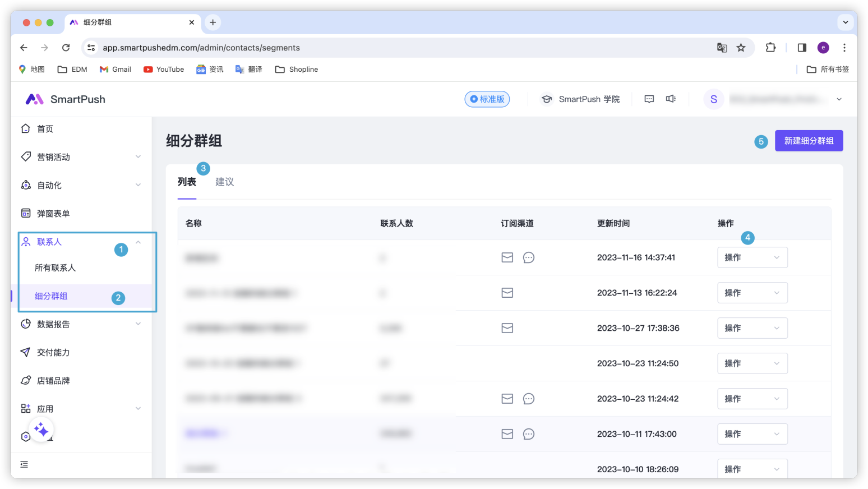The height and width of the screenshot is (489, 868).
Task: Click the message icon in top header
Action: 649,99
